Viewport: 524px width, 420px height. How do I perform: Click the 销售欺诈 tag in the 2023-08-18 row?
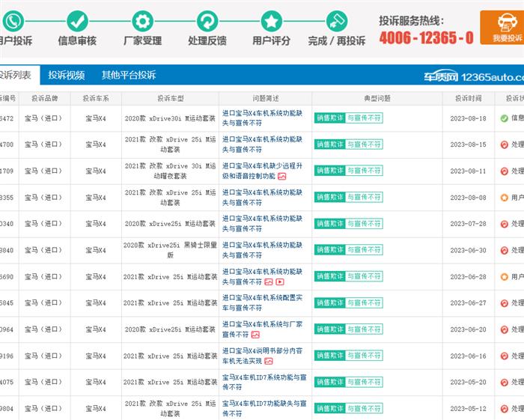(329, 118)
